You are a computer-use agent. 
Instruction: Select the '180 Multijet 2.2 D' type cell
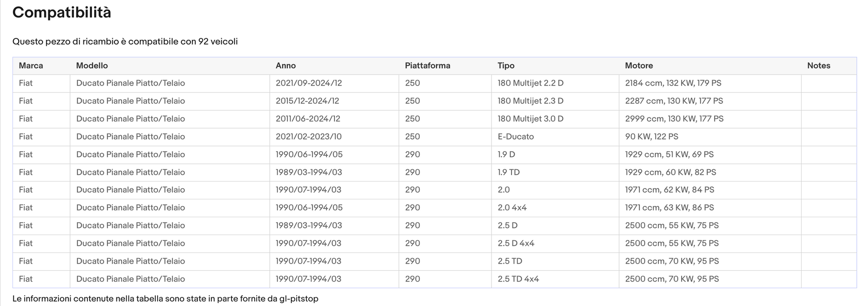pos(555,83)
